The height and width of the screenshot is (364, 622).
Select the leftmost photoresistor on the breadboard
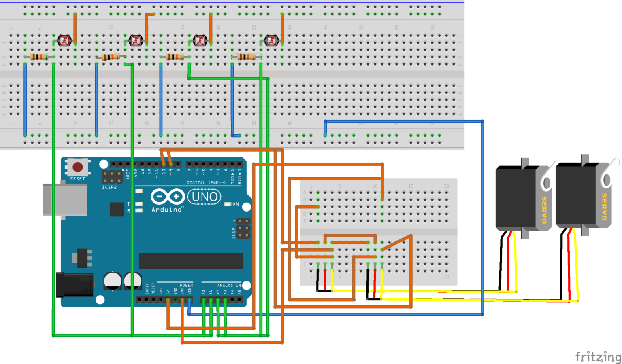click(64, 40)
